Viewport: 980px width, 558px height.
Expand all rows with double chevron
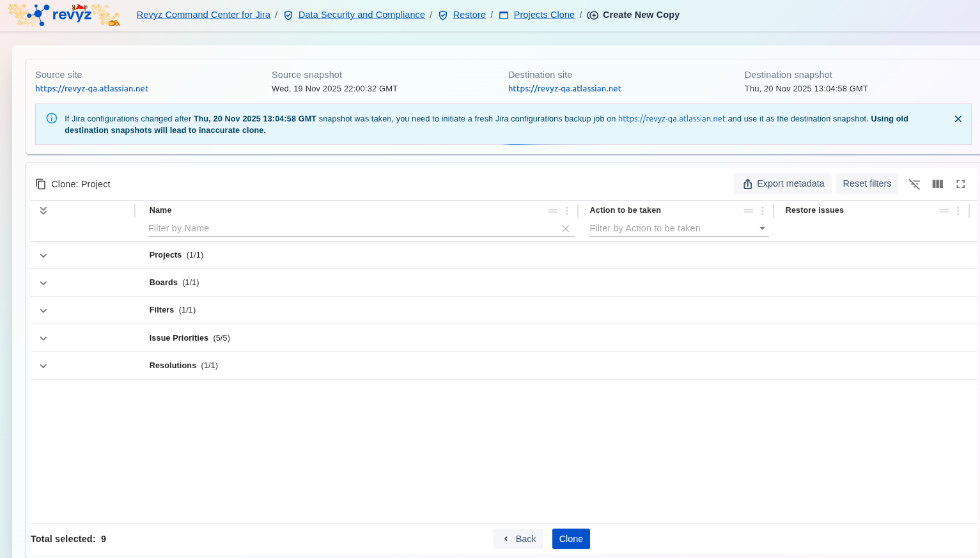[43, 211]
